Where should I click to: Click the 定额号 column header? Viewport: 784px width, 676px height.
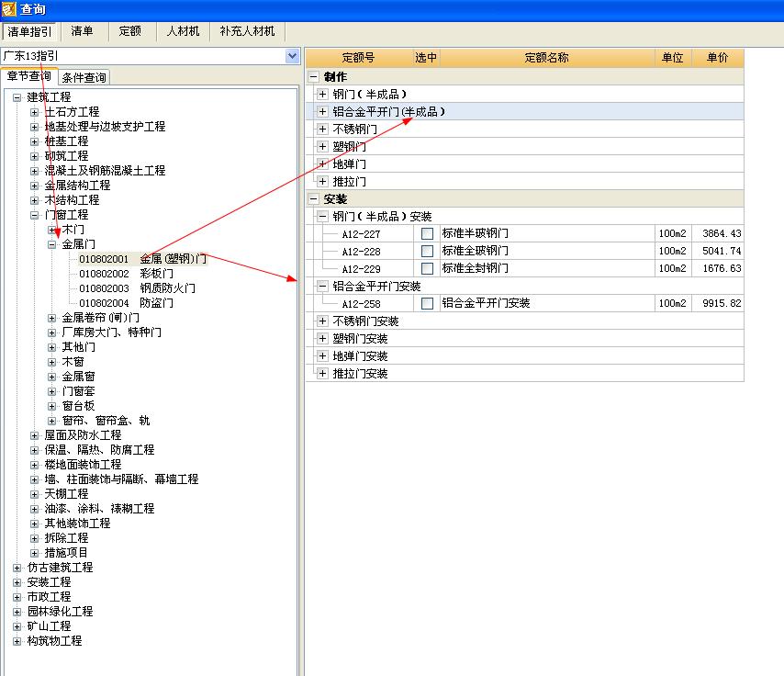coord(359,58)
